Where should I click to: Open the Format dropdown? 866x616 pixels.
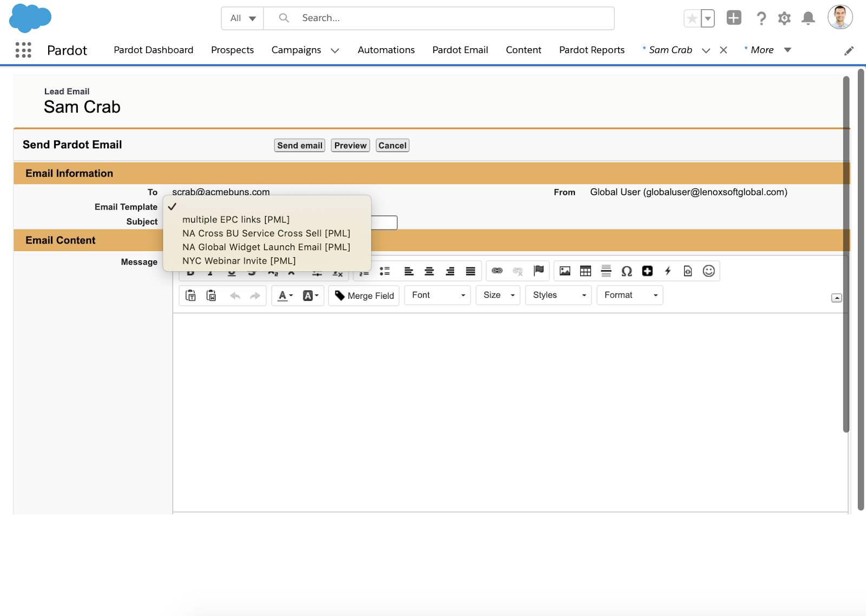point(630,295)
